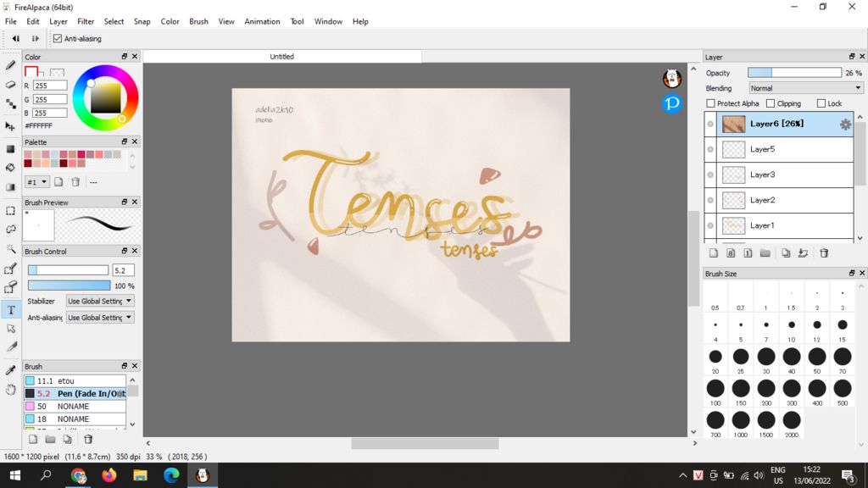The width and height of the screenshot is (868, 488).
Task: Select the Dot tool
Action: [x=10, y=104]
